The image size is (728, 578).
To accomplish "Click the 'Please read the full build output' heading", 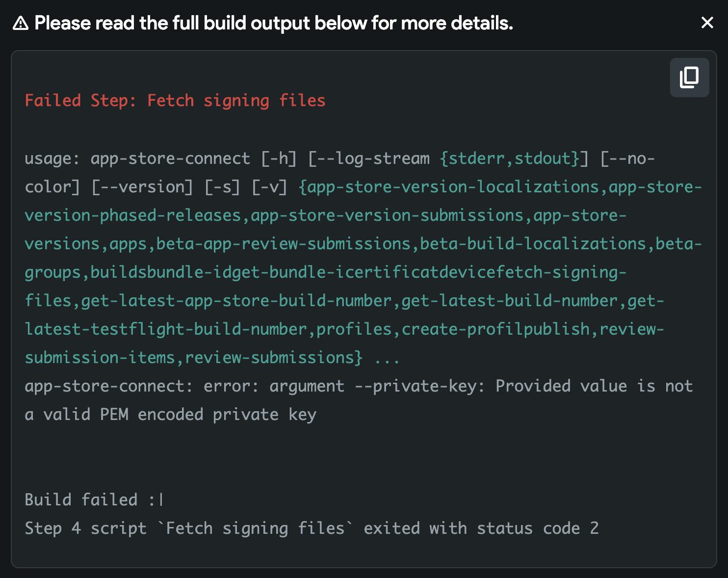I will 273,23.
